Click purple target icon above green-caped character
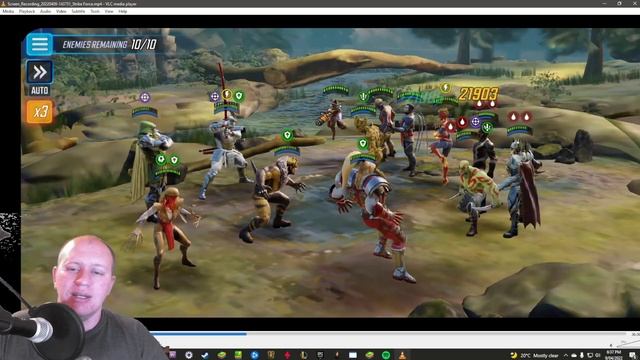Screen dimensions: 640x360 [145, 97]
